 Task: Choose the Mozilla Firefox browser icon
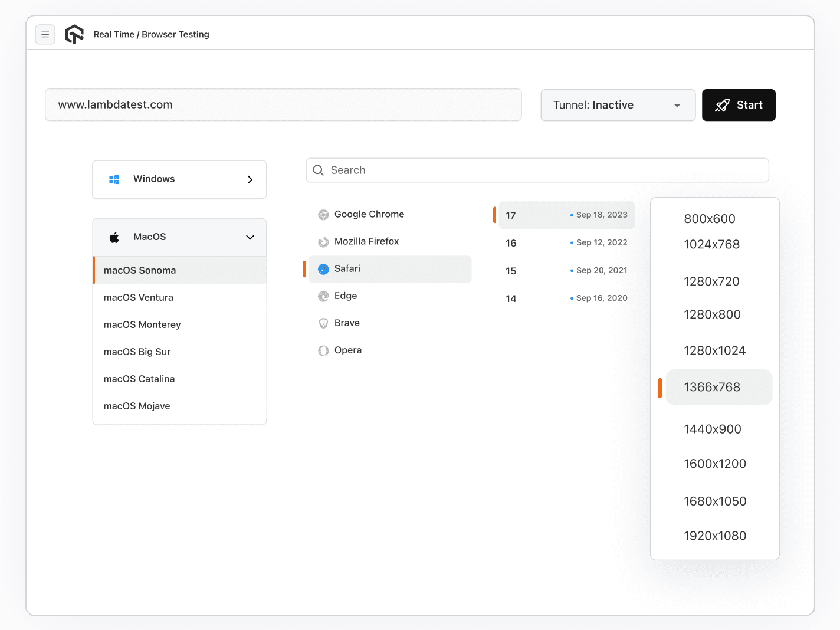click(323, 242)
